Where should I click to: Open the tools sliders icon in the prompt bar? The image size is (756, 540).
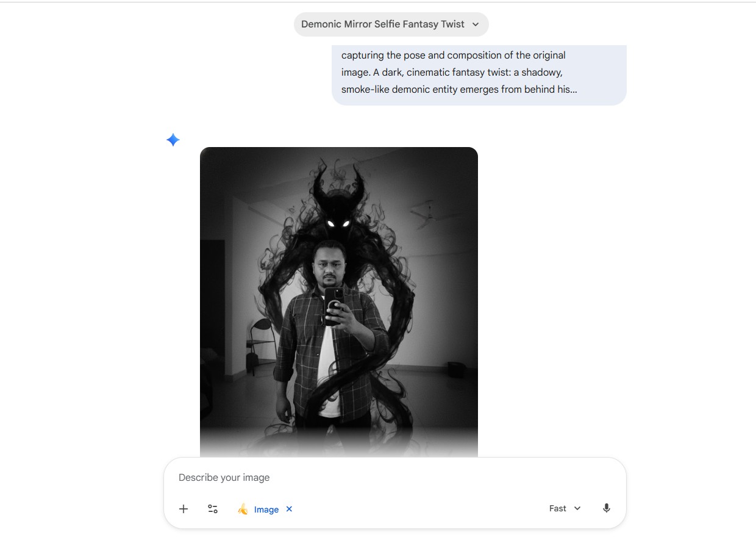pyautogui.click(x=213, y=509)
